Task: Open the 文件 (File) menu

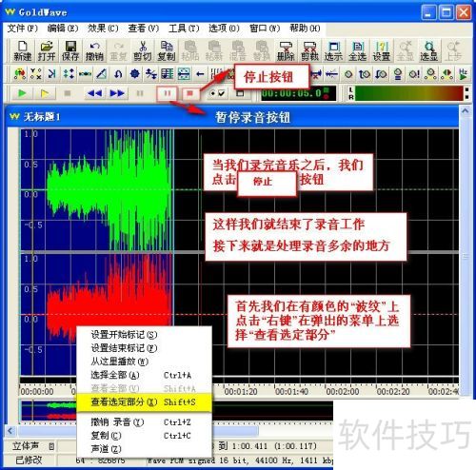Action: (22, 29)
